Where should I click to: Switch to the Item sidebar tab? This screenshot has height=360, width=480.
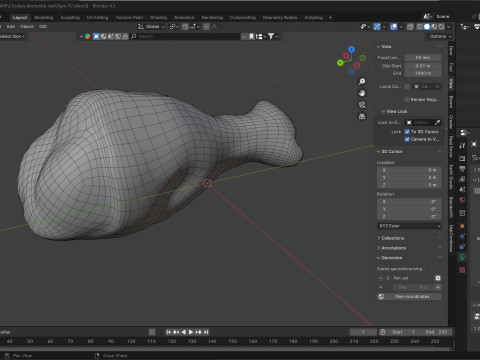(x=451, y=50)
